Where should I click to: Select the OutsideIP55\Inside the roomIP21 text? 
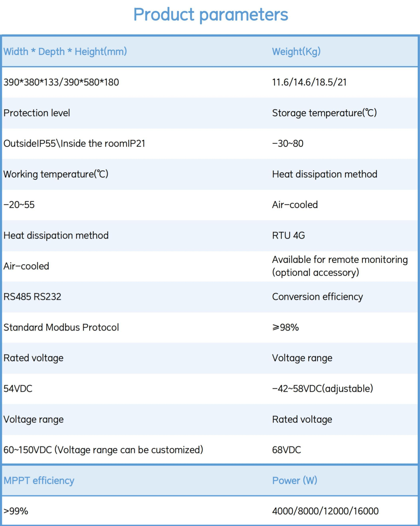point(74,143)
